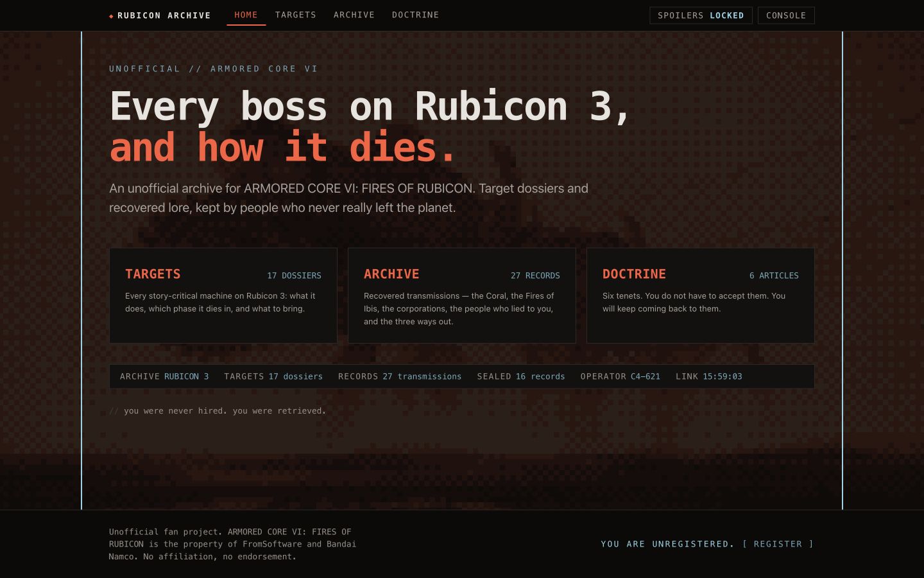The image size is (924, 578).
Task: Click the orange 'and how it dies.' headline
Action: pyautogui.click(x=283, y=148)
